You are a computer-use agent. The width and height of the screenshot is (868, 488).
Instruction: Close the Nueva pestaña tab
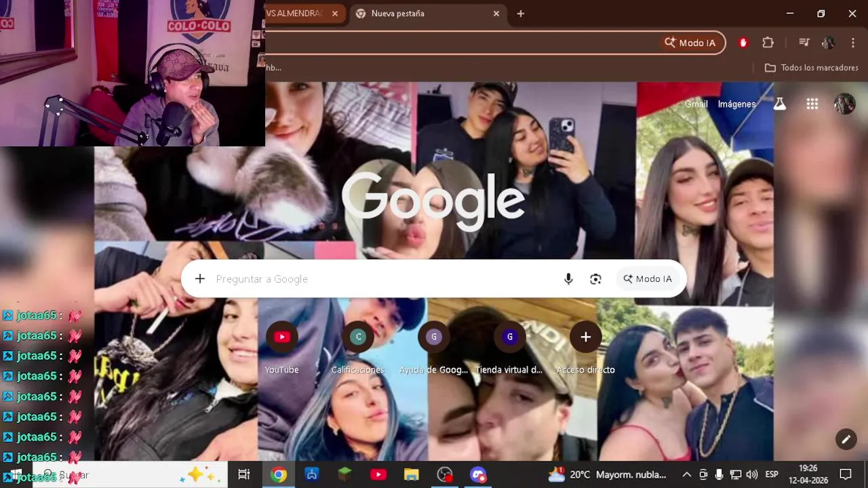[496, 14]
